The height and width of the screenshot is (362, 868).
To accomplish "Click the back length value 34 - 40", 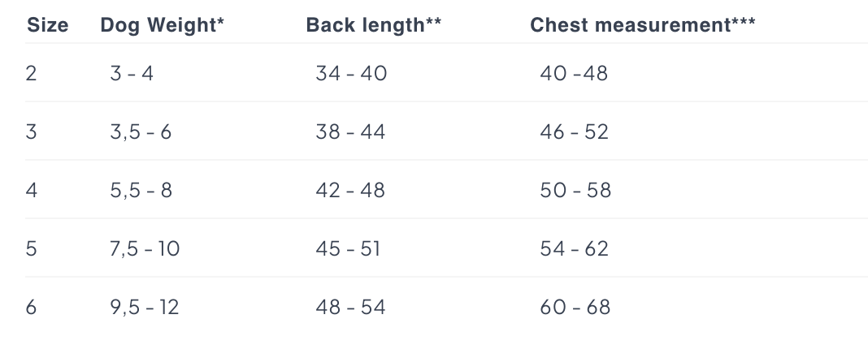I will 351,74.
